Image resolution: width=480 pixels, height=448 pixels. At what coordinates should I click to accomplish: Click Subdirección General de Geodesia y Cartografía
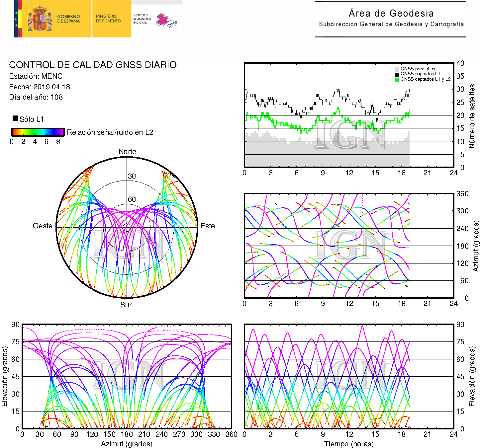point(391,24)
